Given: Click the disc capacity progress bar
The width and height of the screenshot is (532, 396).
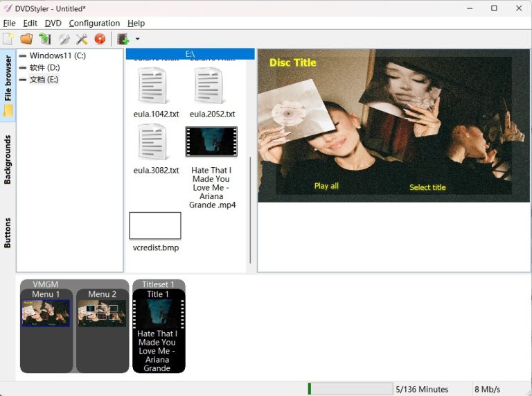Looking at the screenshot, I should 350,389.
